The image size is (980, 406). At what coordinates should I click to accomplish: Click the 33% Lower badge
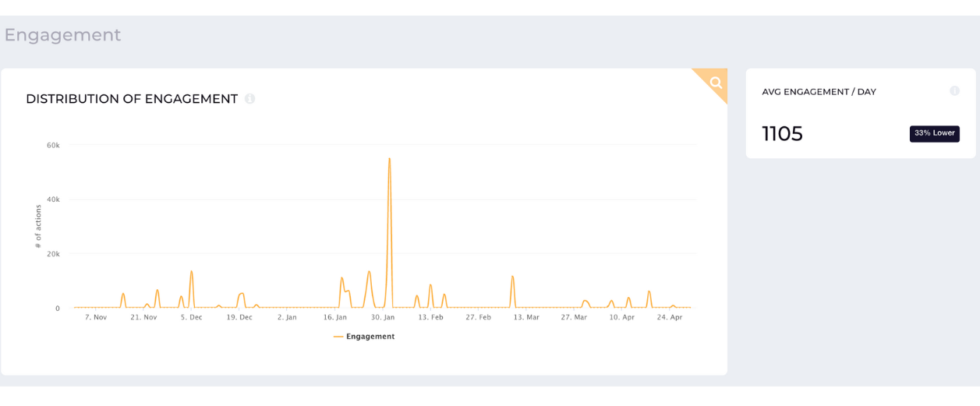pyautogui.click(x=934, y=133)
